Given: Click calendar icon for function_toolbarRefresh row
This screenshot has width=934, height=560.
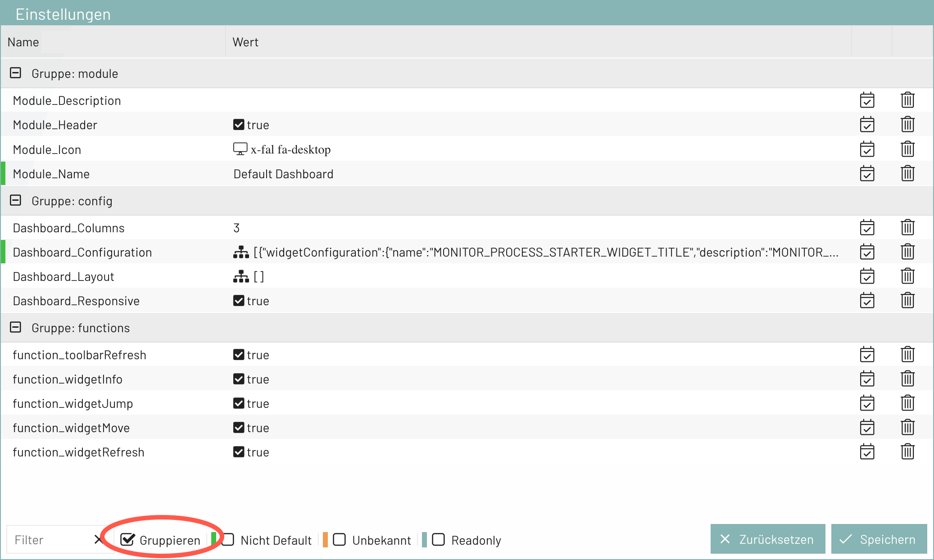Looking at the screenshot, I should 867,355.
